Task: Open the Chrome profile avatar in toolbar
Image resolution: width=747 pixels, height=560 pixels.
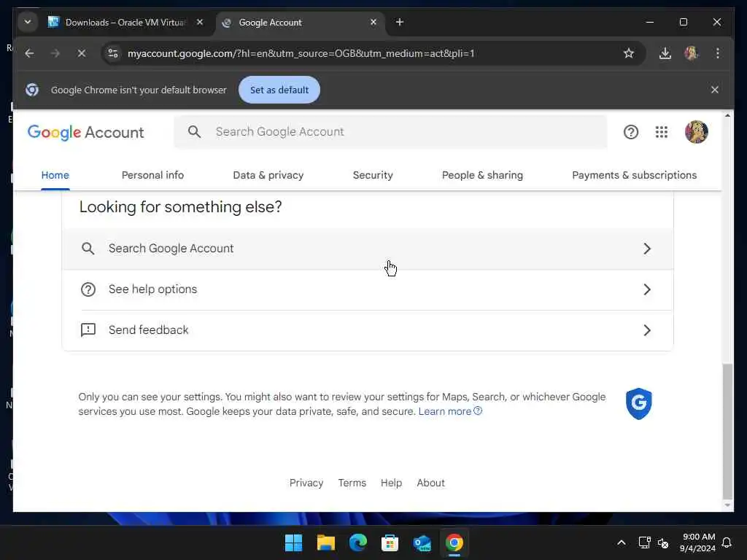Action: coord(692,53)
